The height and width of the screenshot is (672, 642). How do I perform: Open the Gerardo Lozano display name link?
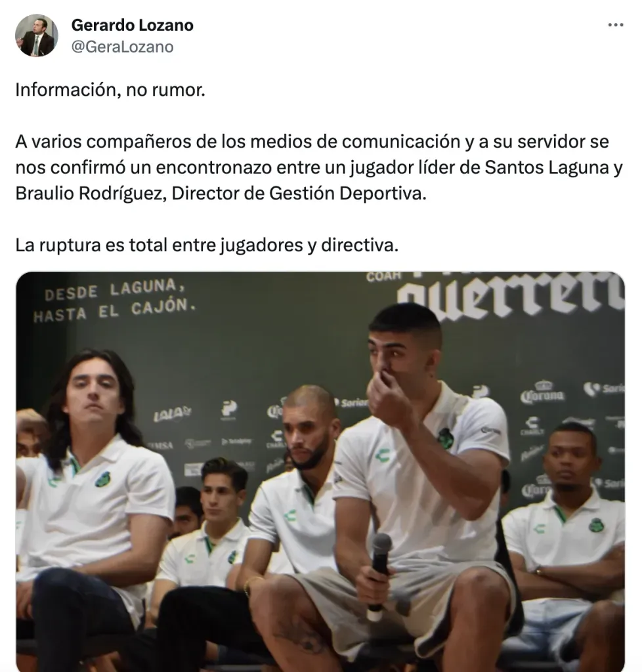[132, 26]
